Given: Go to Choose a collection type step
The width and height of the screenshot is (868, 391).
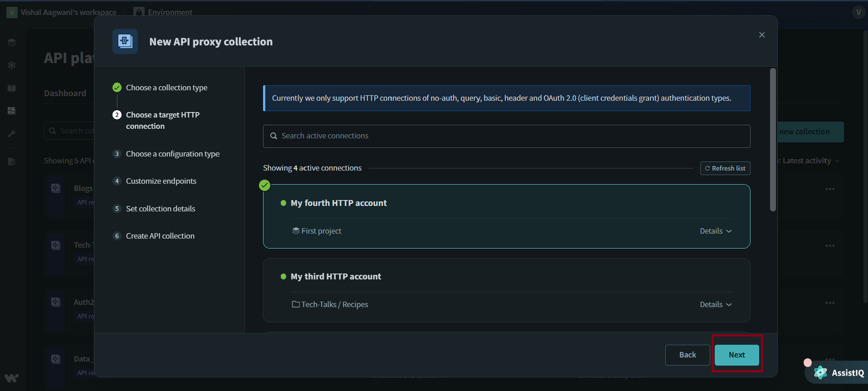Looking at the screenshot, I should coord(166,88).
